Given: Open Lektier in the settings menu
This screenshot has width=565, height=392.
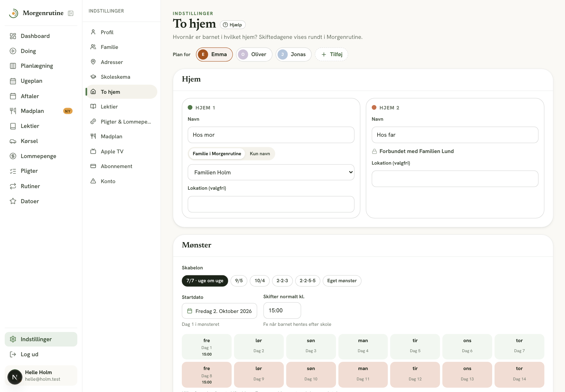Looking at the screenshot, I should 121,107.
